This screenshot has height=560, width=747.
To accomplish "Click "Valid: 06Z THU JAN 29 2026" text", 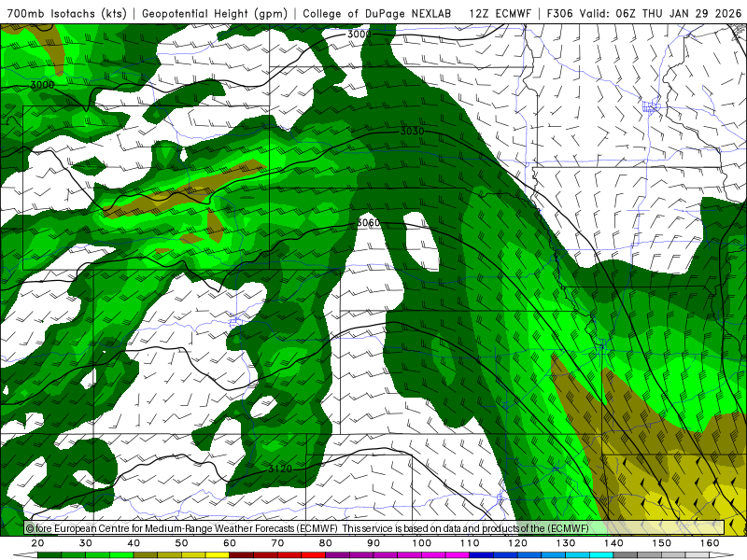I will pos(660,13).
